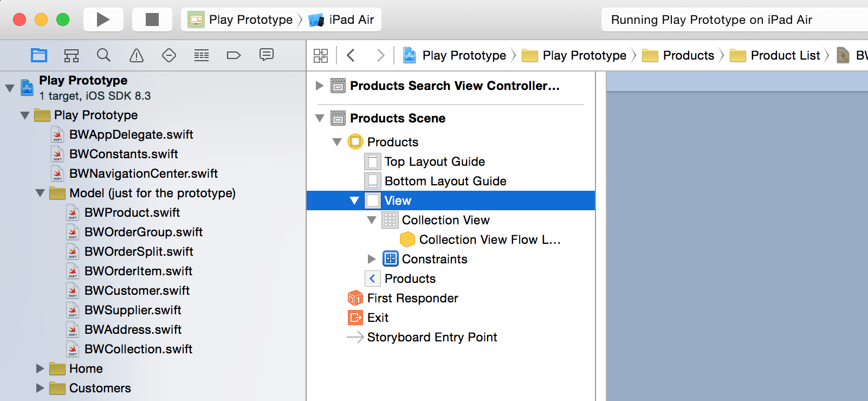The height and width of the screenshot is (401, 868).
Task: Click Product List breadcrumb
Action: (x=775, y=55)
